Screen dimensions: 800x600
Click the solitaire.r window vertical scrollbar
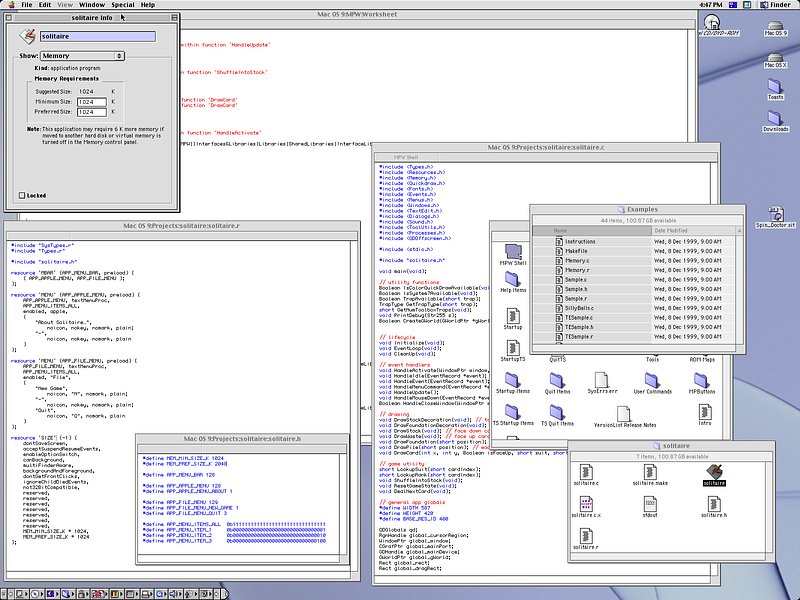355,406
